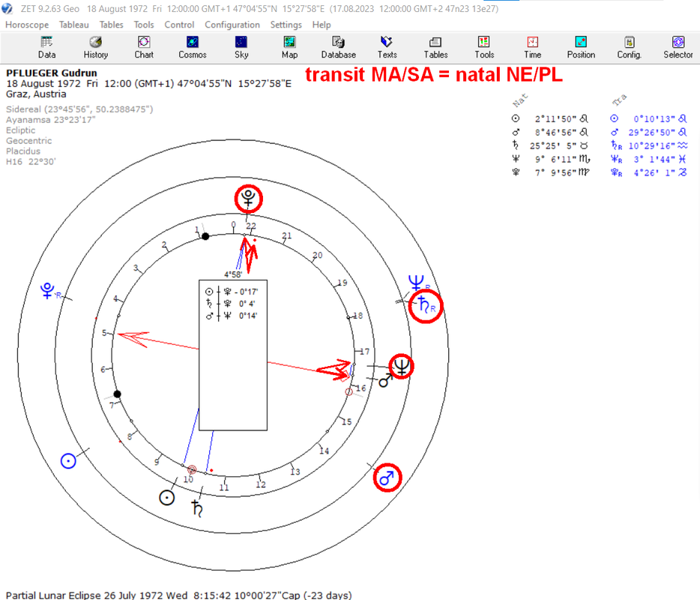Open the Sky view icon
The image size is (700, 600).
click(x=241, y=47)
